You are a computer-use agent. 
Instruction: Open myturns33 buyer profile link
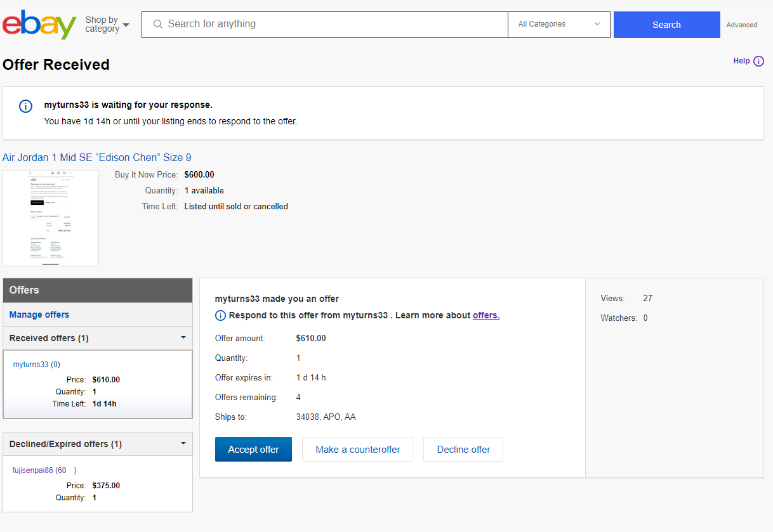30,365
